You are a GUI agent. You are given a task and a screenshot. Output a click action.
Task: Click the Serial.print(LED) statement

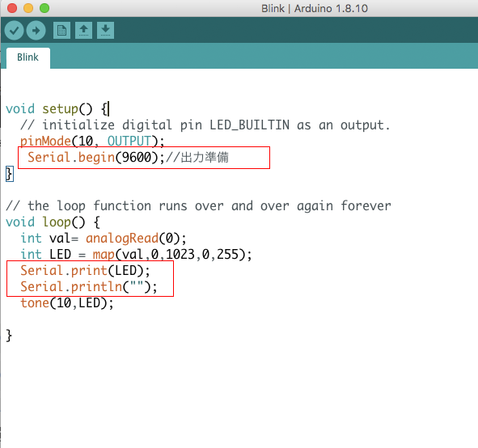coord(85,271)
